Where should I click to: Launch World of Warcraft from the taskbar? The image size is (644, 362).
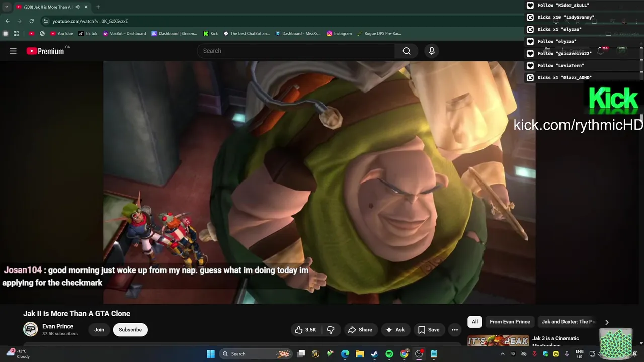pos(316,354)
